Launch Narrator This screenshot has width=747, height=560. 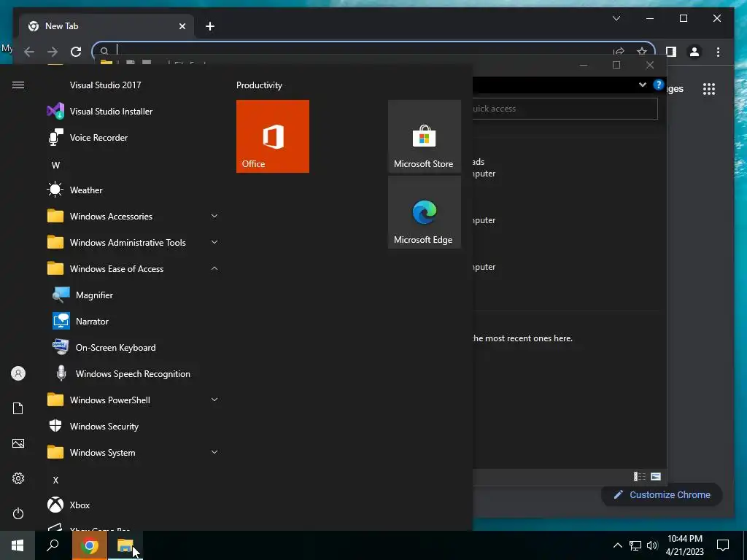pos(92,322)
